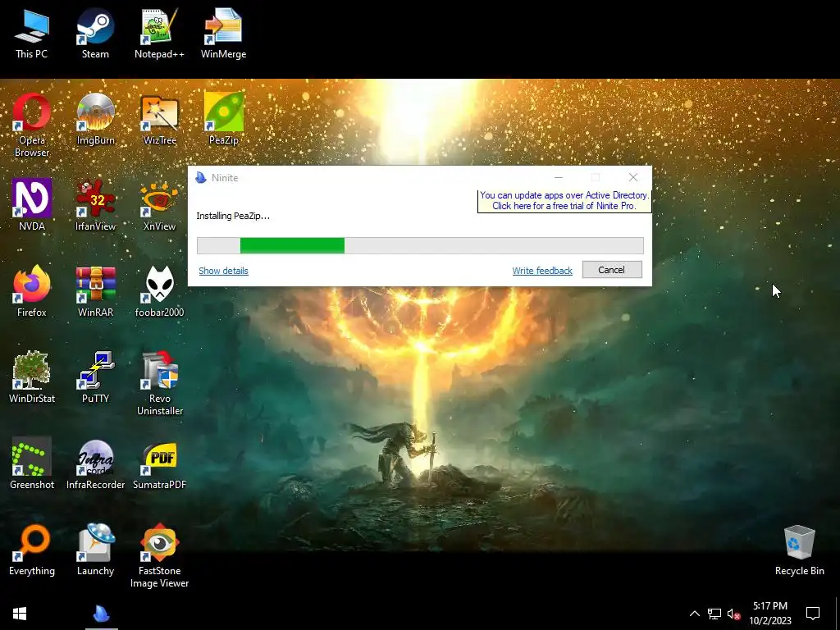This screenshot has height=630, width=840.
Task: Select the Firefox desktop shortcut
Action: [x=32, y=291]
